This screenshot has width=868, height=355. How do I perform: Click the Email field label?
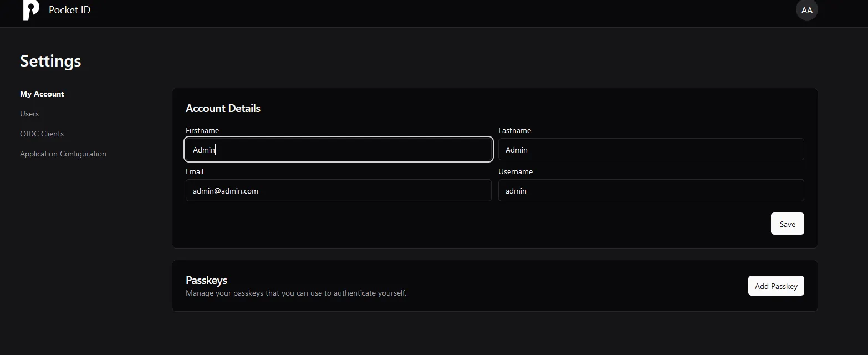click(x=195, y=172)
